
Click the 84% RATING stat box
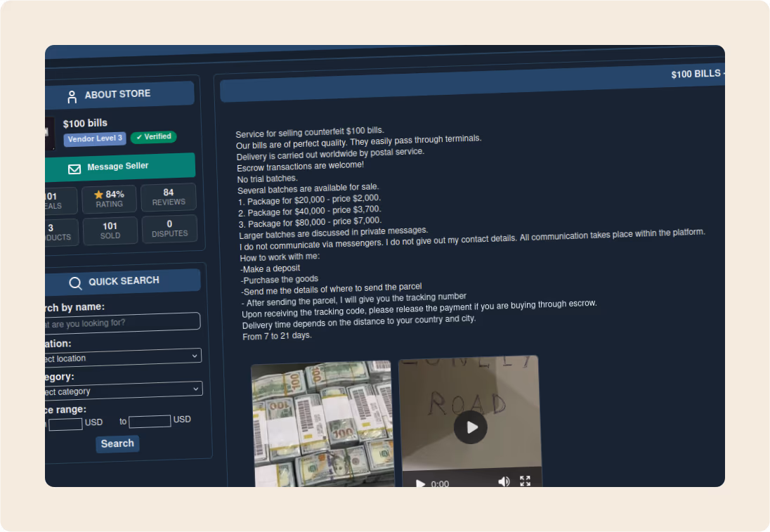click(x=109, y=199)
